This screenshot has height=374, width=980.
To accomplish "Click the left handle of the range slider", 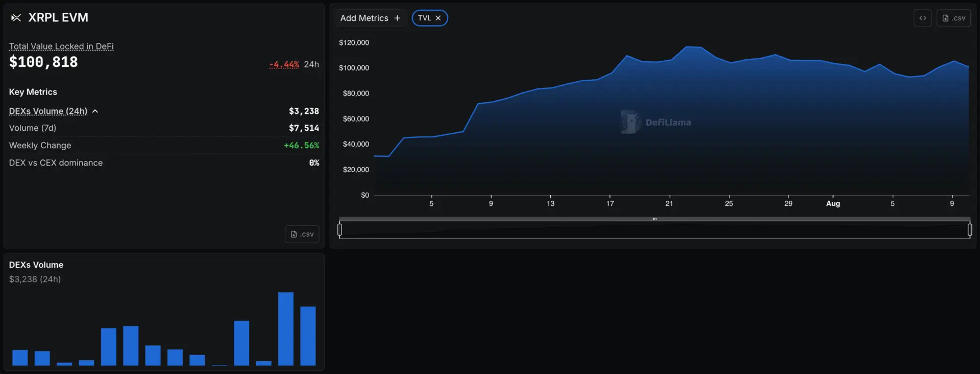I will (x=339, y=230).
